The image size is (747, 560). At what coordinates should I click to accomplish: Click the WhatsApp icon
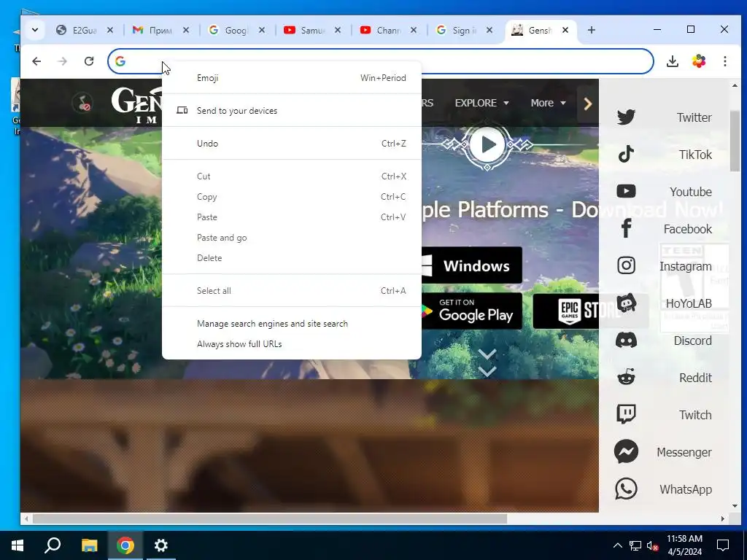tap(626, 489)
